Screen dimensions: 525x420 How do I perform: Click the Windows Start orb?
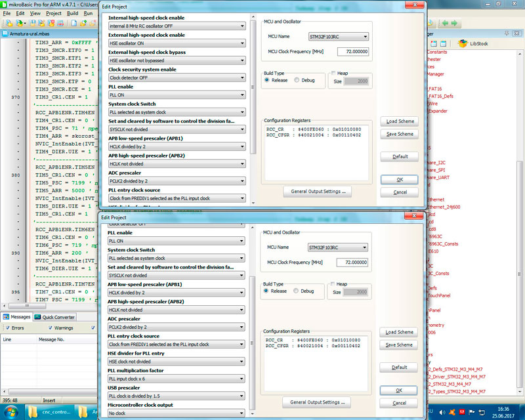point(11,411)
